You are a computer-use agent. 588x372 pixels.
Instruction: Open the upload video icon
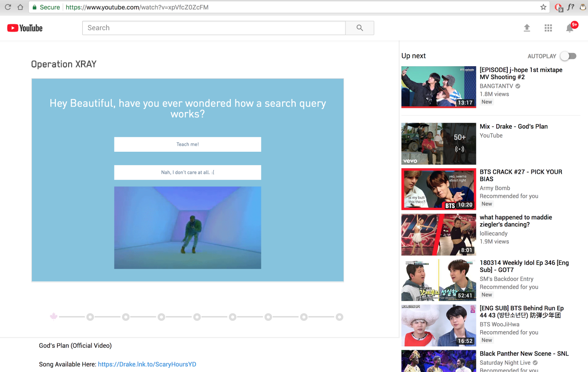click(527, 28)
